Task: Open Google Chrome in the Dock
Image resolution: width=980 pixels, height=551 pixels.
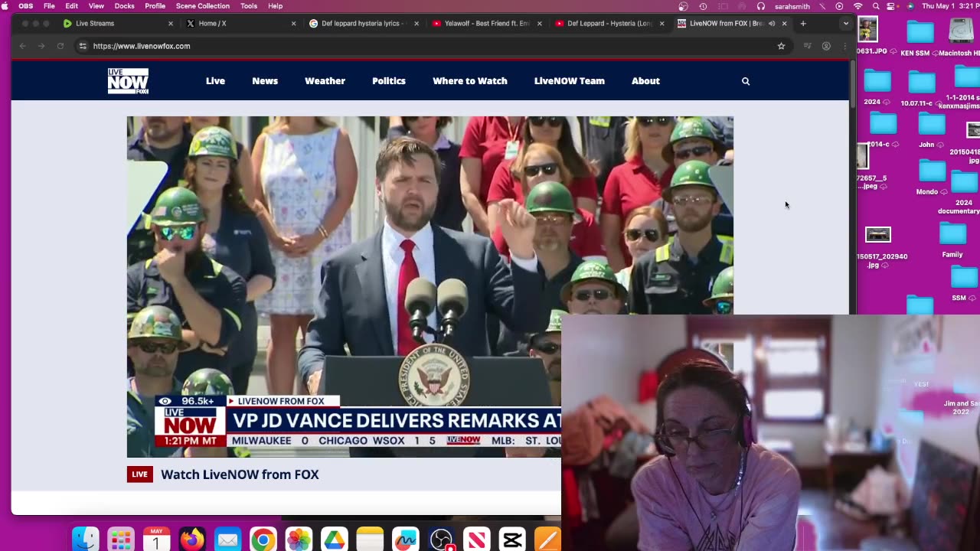Action: (263, 540)
